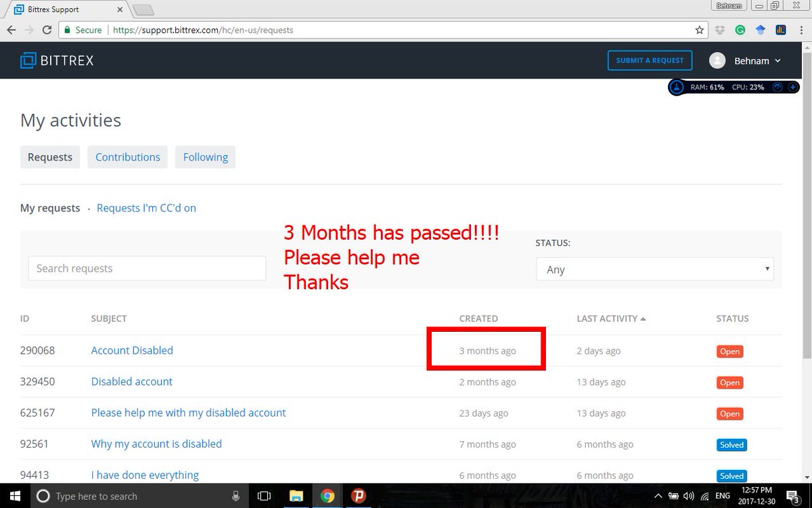Open Why my account is disabled request
Image resolution: width=812 pixels, height=508 pixels.
coord(156,444)
